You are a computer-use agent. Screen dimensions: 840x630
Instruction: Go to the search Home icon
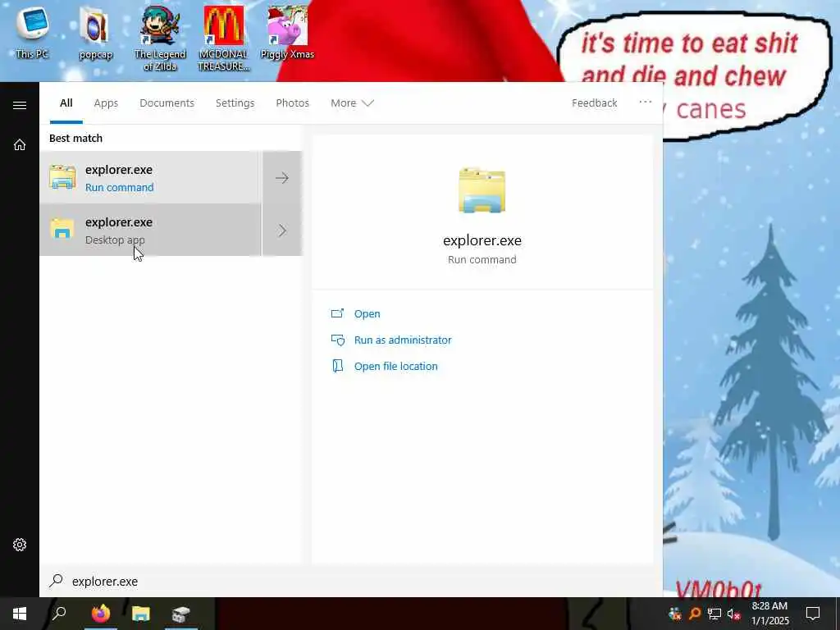pyautogui.click(x=20, y=144)
